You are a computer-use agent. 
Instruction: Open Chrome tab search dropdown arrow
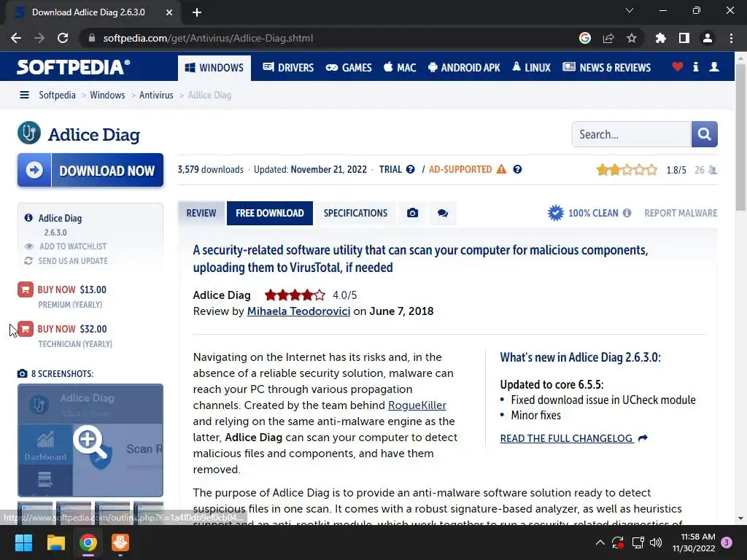coord(630,10)
